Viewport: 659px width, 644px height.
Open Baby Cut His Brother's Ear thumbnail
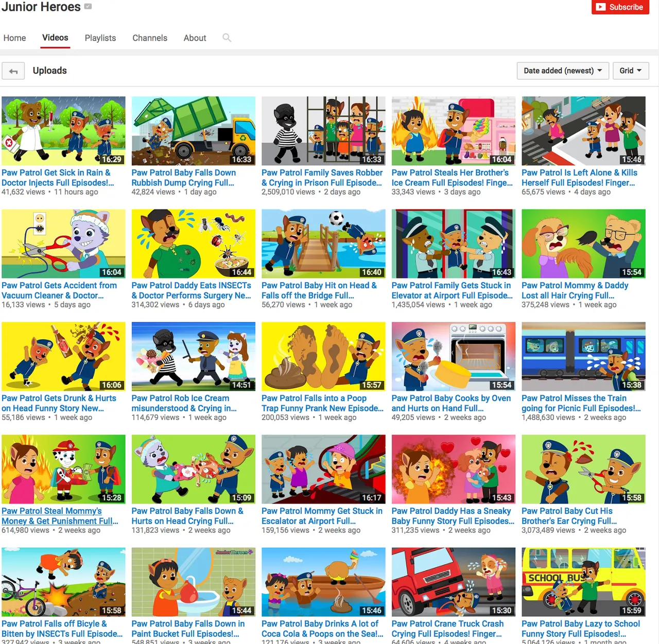[583, 469]
